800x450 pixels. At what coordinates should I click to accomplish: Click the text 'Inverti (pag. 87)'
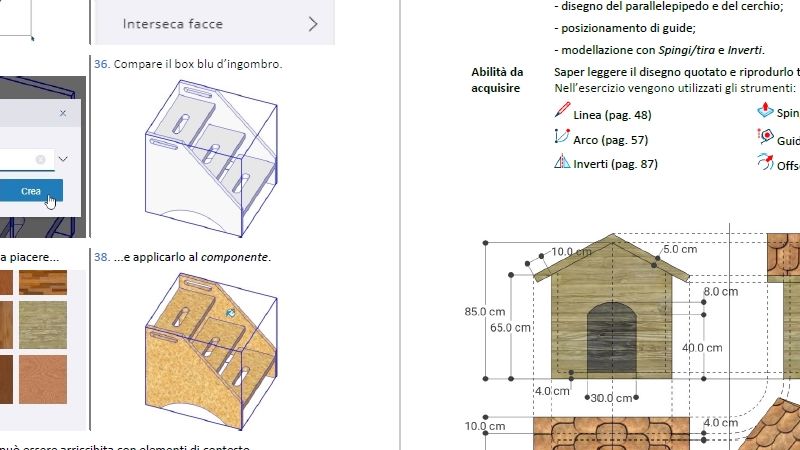point(615,164)
